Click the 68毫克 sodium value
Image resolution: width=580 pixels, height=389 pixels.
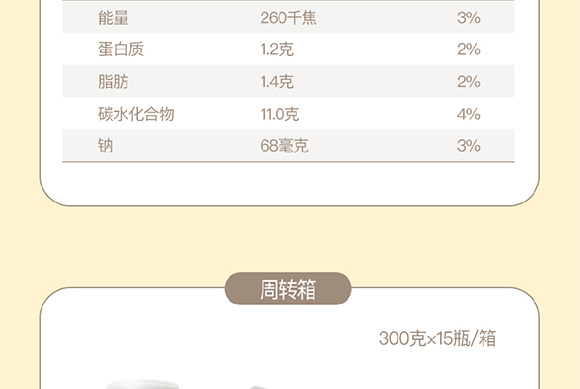click(x=284, y=145)
